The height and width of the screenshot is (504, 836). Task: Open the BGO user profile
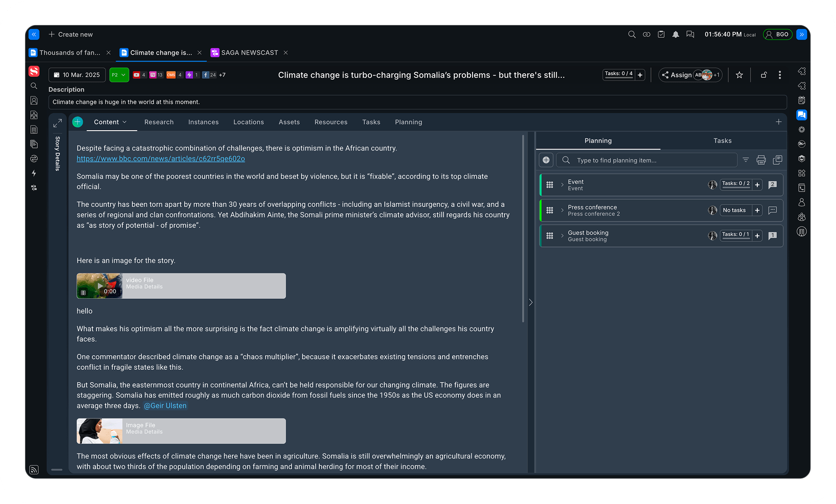coord(778,35)
